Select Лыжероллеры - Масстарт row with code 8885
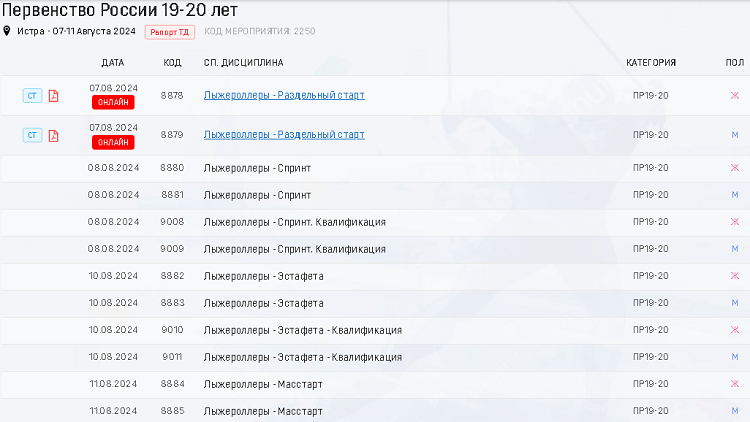750x422 pixels. click(x=375, y=411)
